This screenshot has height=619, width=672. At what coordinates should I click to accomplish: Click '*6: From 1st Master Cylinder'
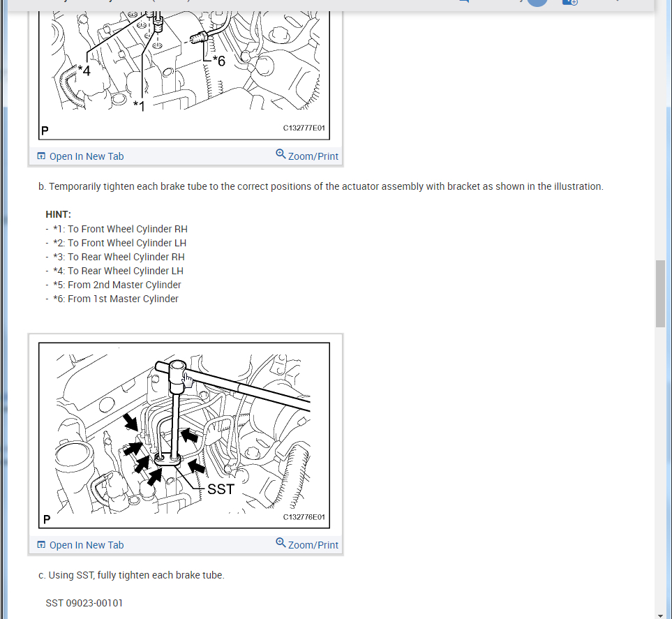pos(116,299)
